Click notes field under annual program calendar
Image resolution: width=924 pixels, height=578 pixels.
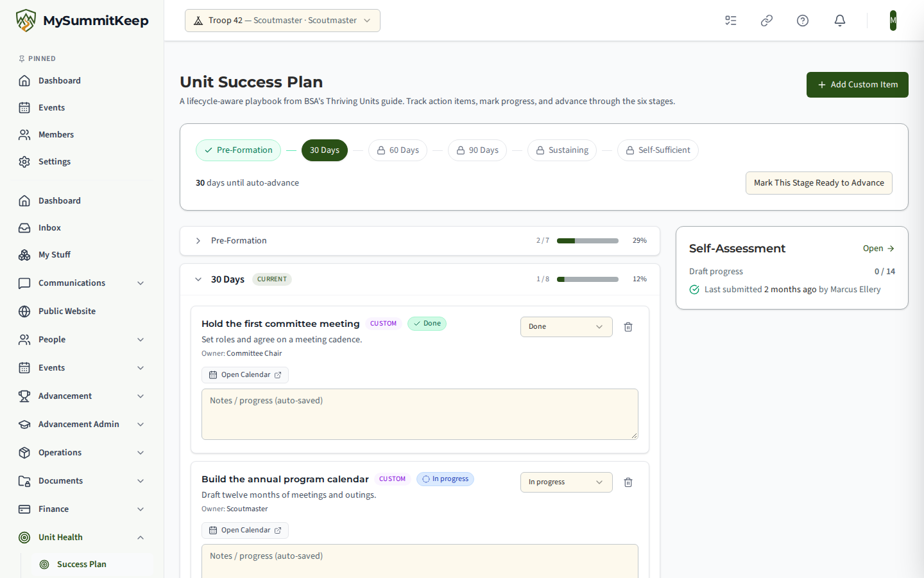(x=420, y=561)
